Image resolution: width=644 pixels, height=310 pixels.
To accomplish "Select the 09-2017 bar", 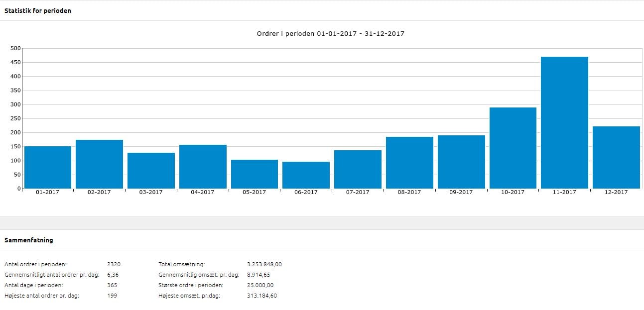I will pyautogui.click(x=461, y=162).
